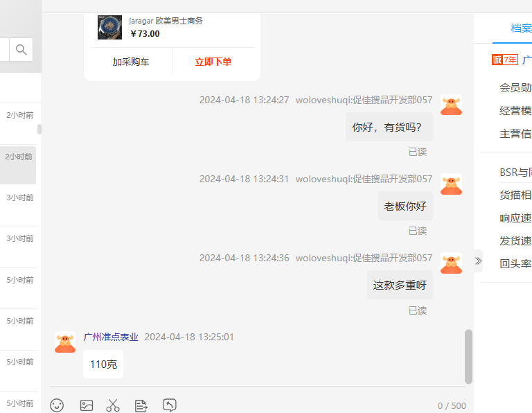The height and width of the screenshot is (413, 532).
Task: Click 立即下单 to order now
Action: click(x=213, y=62)
